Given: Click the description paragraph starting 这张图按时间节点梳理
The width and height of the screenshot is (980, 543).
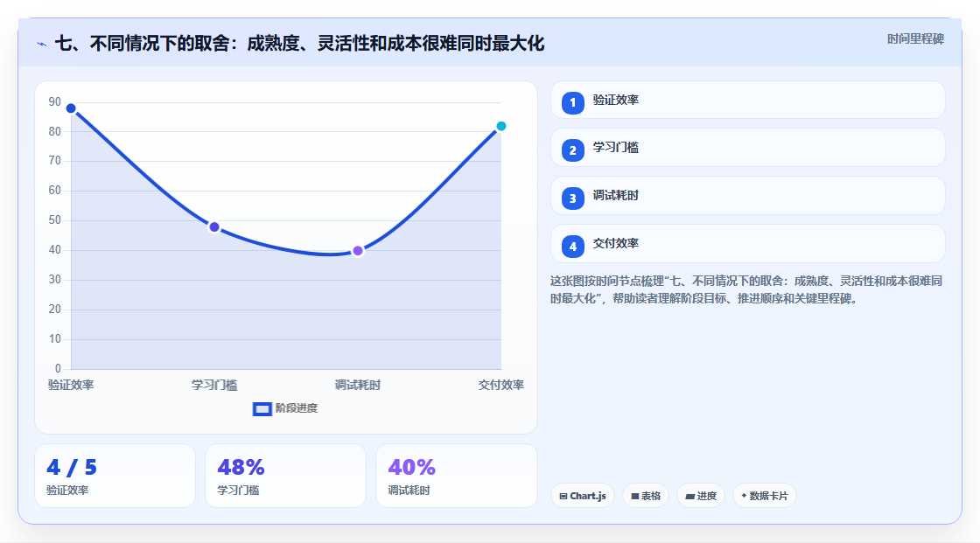Looking at the screenshot, I should click(x=746, y=289).
